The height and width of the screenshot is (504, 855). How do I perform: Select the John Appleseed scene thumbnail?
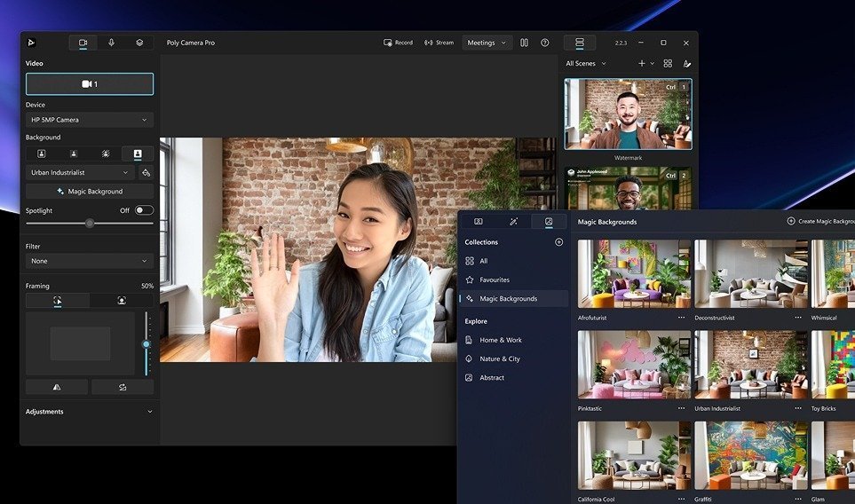pos(629,188)
